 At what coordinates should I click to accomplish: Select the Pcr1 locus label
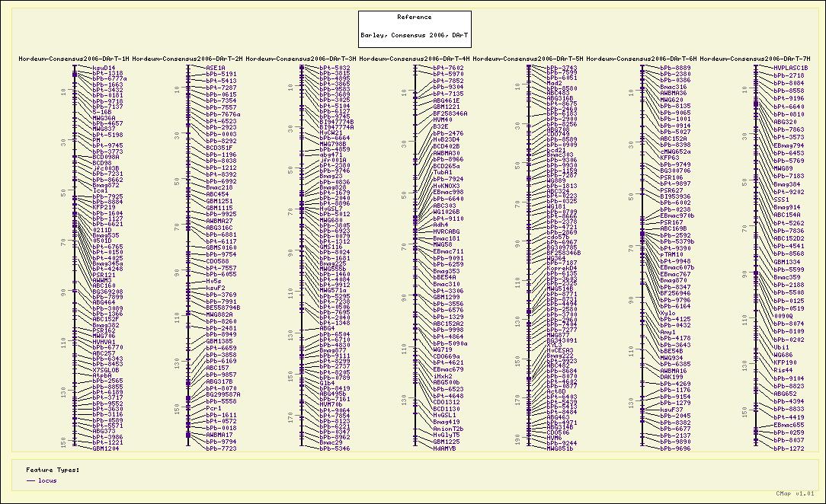pyautogui.click(x=214, y=408)
